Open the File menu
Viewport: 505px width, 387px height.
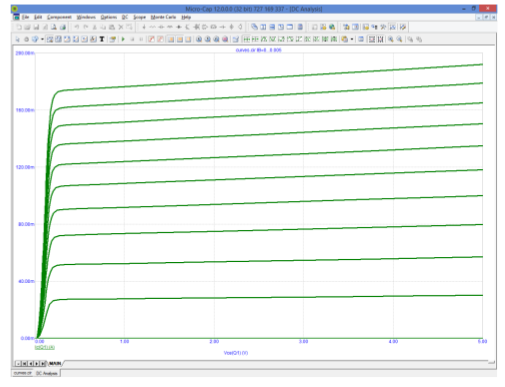pos(25,17)
